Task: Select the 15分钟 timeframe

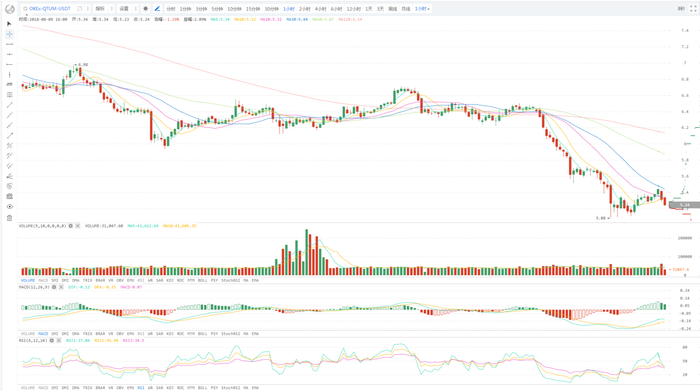Action: (253, 8)
